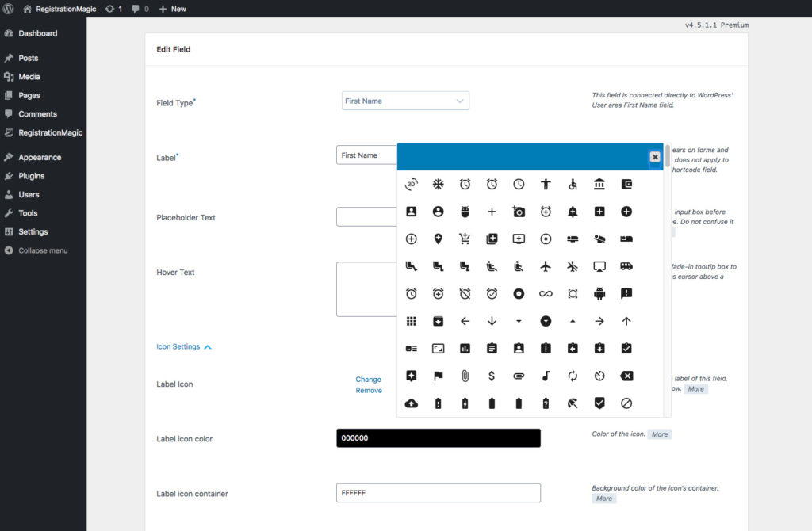Click the Remove link for Label Icon
The width and height of the screenshot is (812, 531).
pos(368,391)
